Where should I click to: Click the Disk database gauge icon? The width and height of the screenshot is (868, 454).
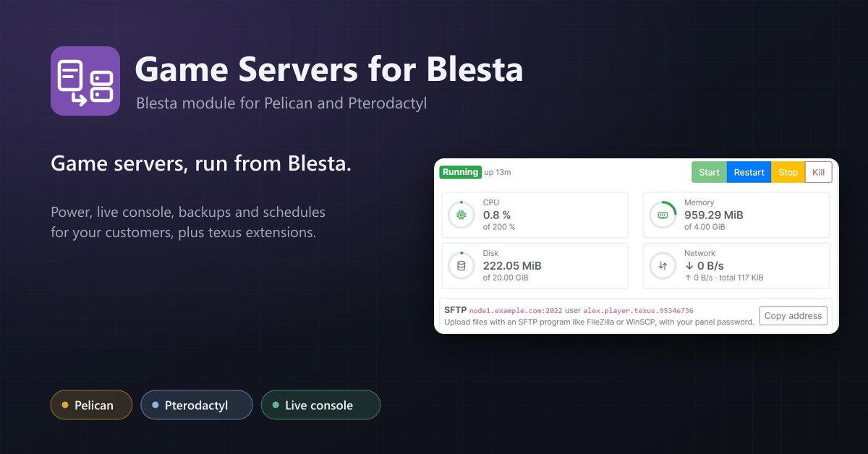coord(461,265)
